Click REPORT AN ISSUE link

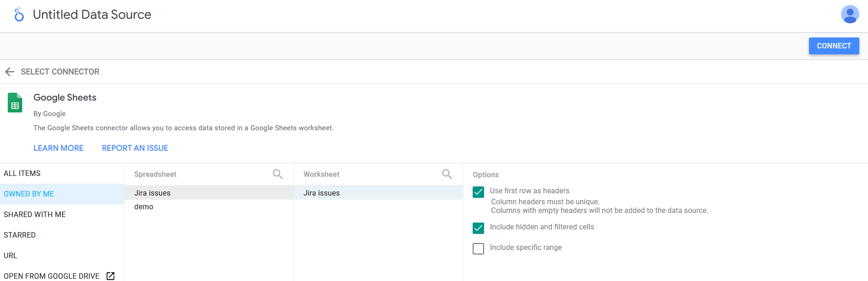click(135, 148)
